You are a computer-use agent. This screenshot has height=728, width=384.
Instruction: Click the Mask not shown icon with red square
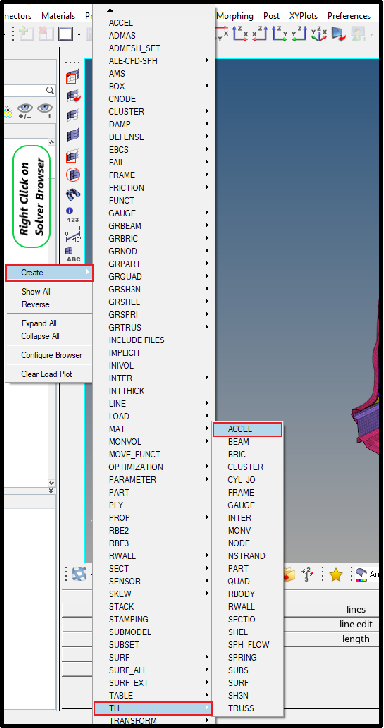pos(72,156)
